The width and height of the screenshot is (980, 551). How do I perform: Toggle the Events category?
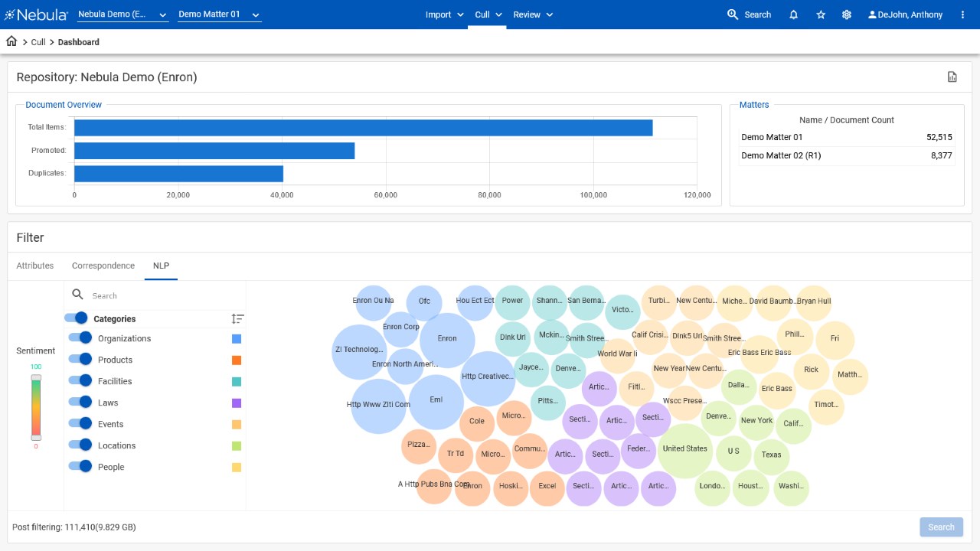pos(80,423)
